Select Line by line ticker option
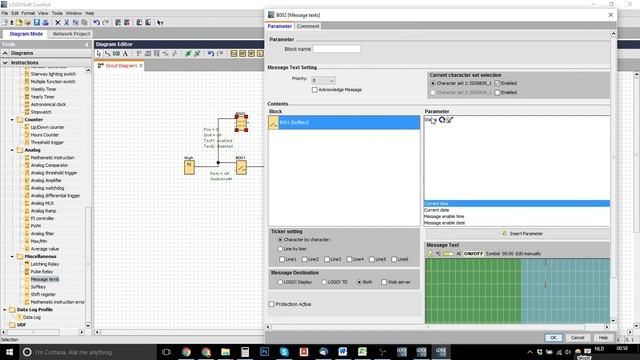The width and height of the screenshot is (640, 360). point(280,249)
